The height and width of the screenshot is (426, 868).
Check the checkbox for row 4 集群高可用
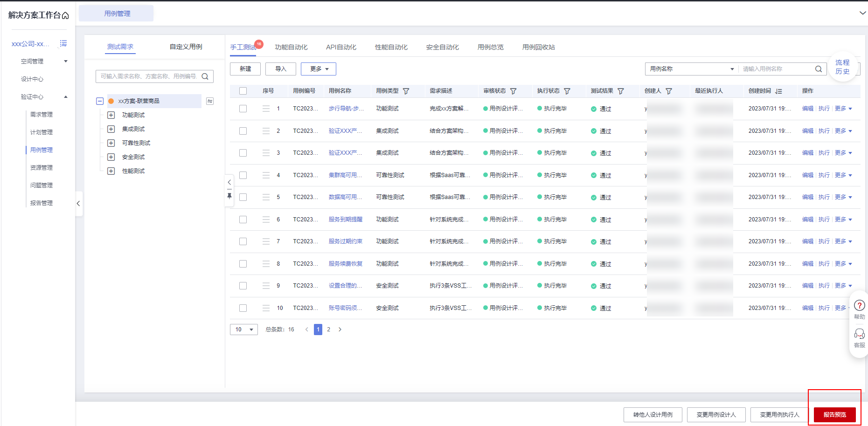(x=243, y=175)
